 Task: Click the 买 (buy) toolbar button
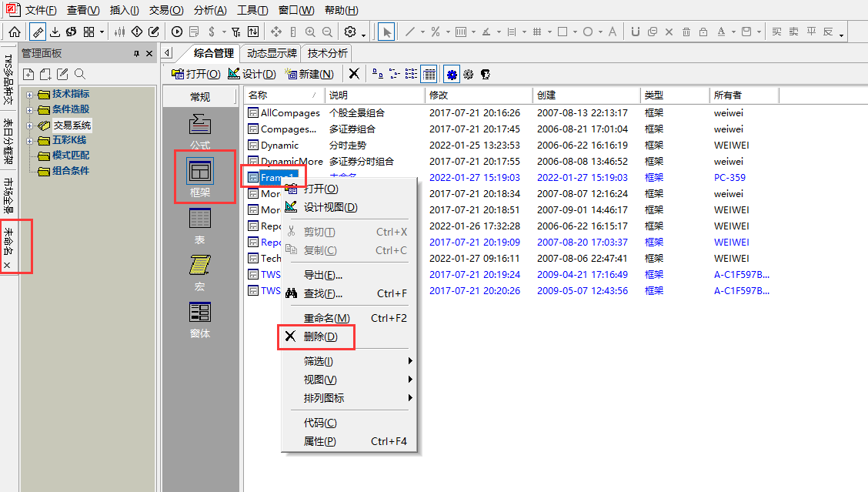point(776,32)
